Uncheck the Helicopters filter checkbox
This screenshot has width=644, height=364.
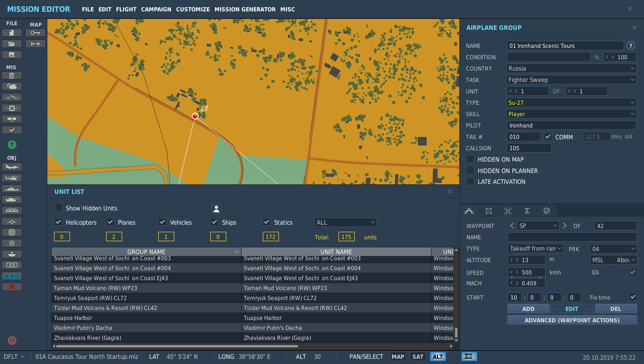pyautogui.click(x=58, y=222)
